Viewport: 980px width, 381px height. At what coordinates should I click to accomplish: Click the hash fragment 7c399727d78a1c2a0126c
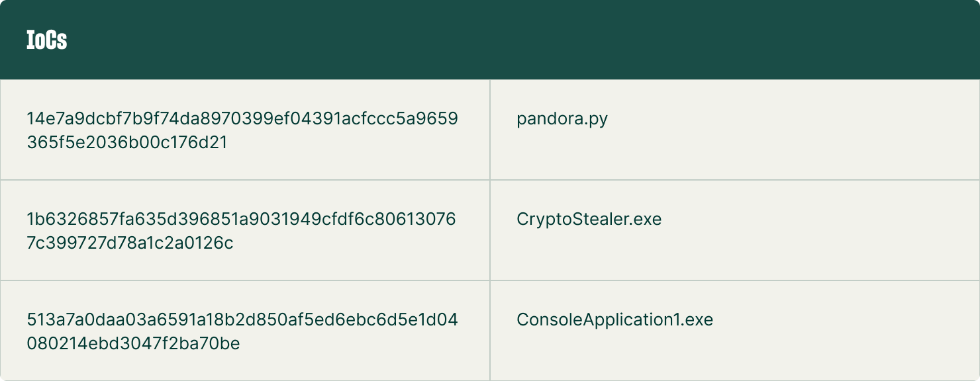click(130, 243)
